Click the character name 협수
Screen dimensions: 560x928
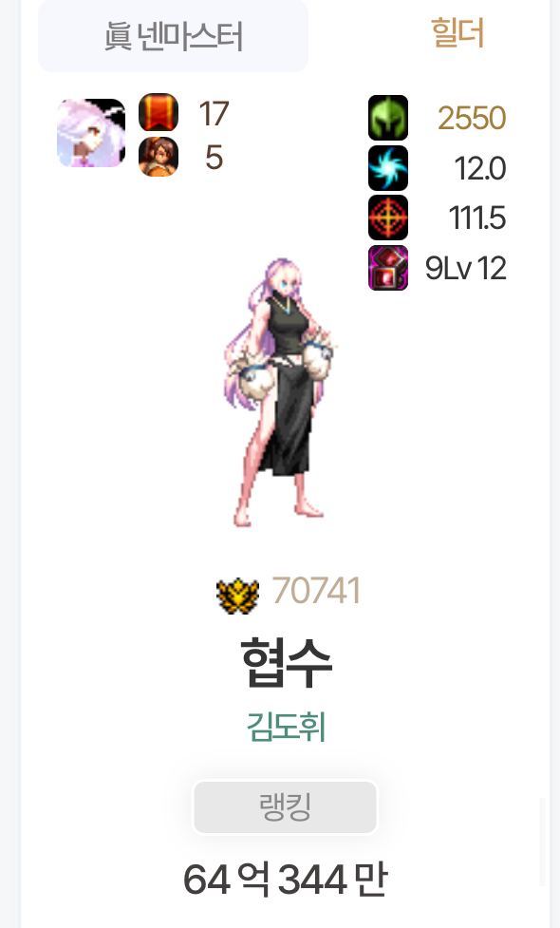click(287, 663)
